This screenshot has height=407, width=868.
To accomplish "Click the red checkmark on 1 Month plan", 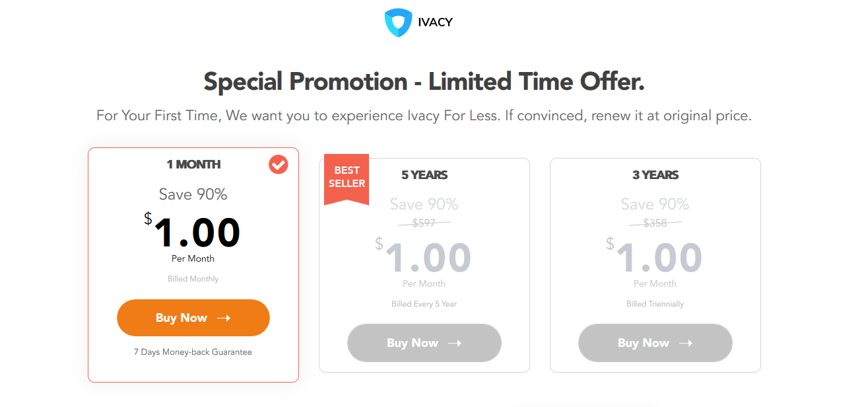I will (x=279, y=165).
